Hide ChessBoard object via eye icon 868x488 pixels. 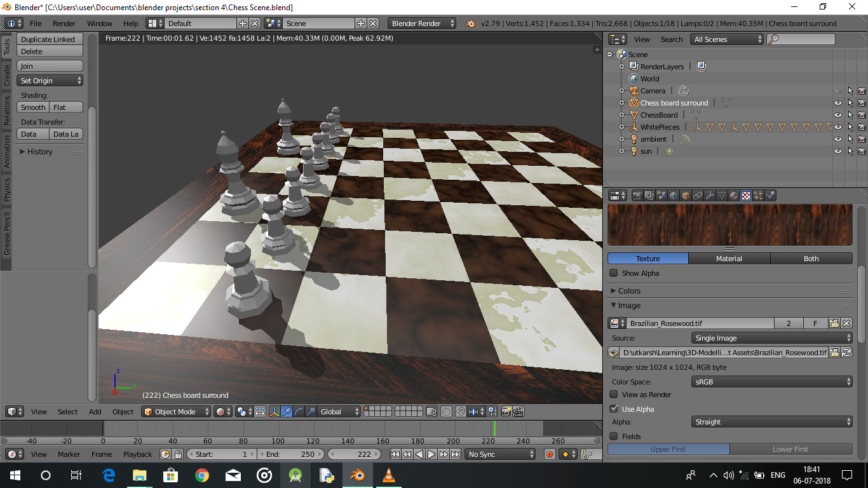[x=838, y=115]
